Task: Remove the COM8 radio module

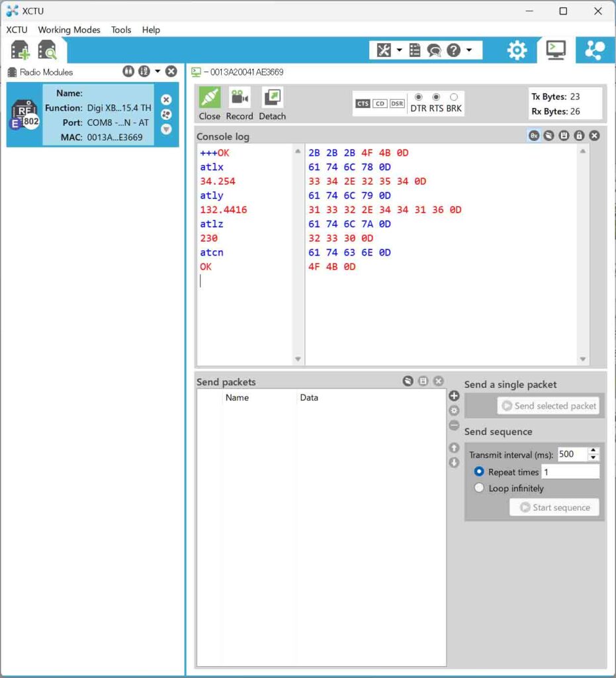Action: tap(166, 100)
